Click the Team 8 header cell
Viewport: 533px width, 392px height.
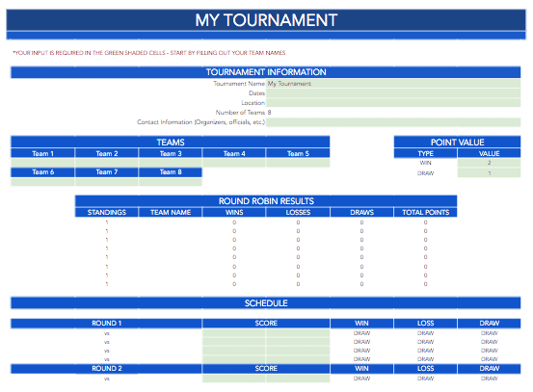coord(171,172)
